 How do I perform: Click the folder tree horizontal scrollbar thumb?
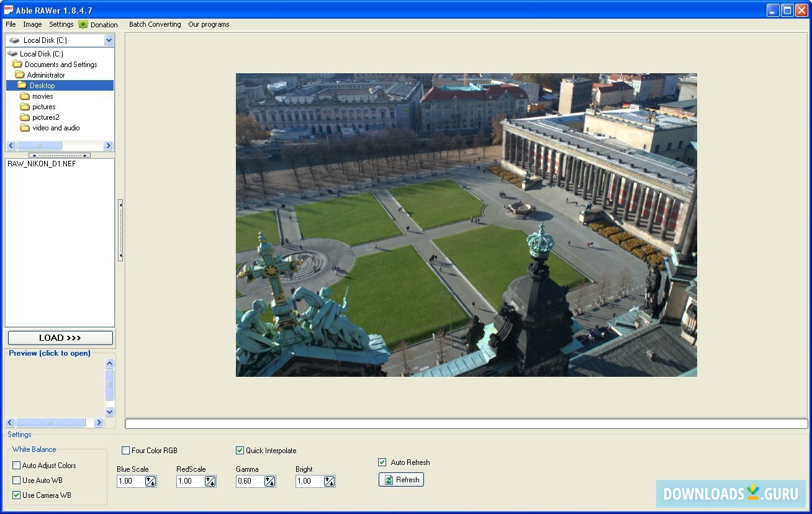tap(39, 146)
